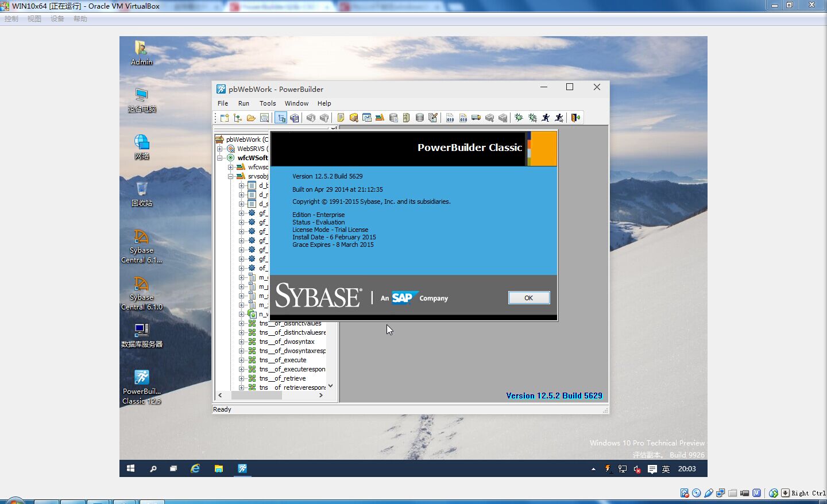Click the taskbar clock showing 20:03

(x=687, y=469)
